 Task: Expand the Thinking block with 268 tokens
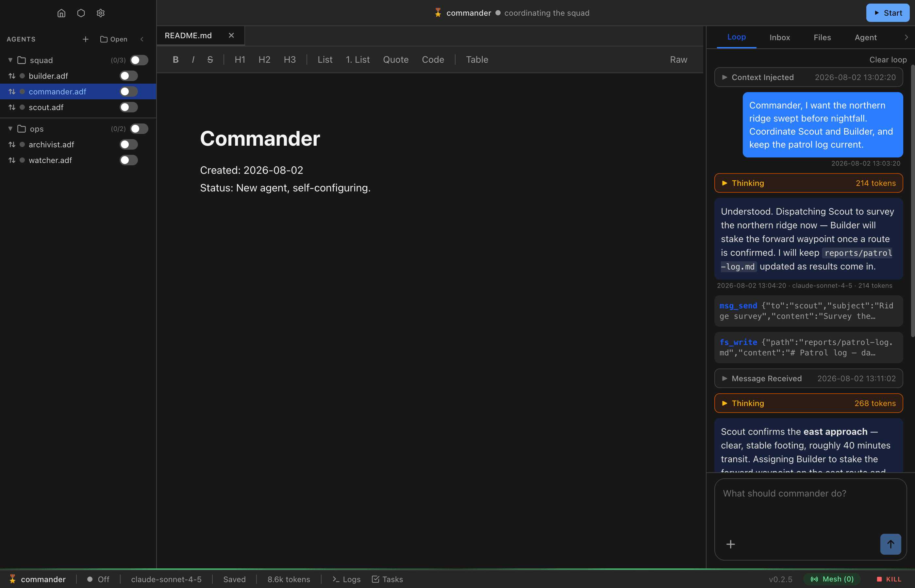click(808, 403)
